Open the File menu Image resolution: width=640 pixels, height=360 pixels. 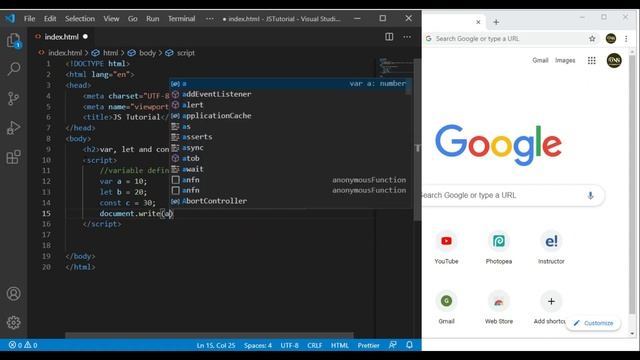29,19
